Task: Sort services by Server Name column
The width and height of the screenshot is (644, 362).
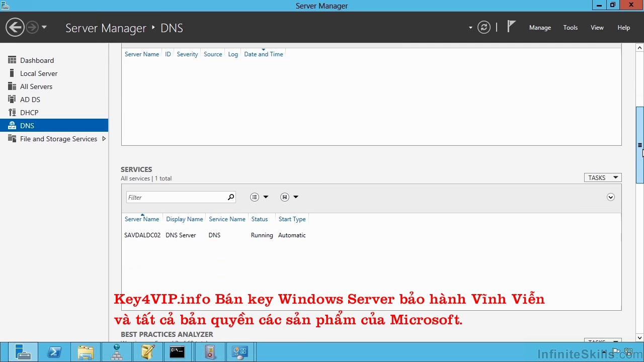Action: (x=142, y=219)
